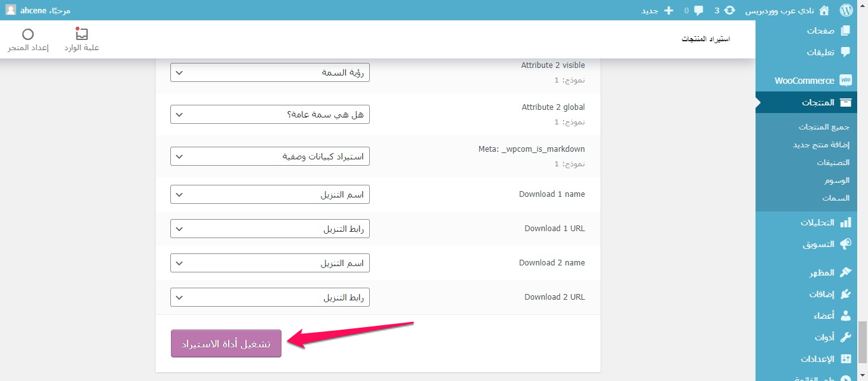Click the WooCommerce logo icon

pyautogui.click(x=845, y=81)
